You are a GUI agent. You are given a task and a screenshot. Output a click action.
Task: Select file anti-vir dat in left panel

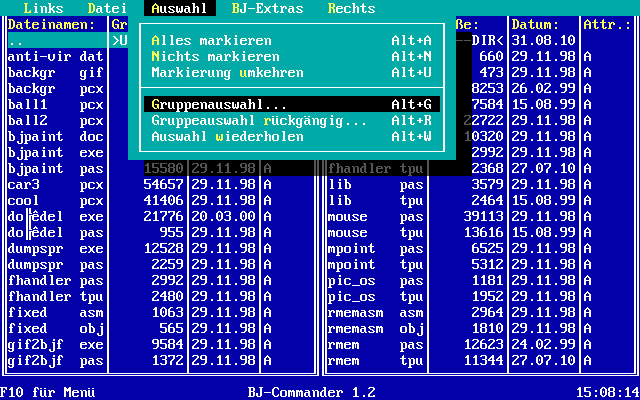click(55, 57)
